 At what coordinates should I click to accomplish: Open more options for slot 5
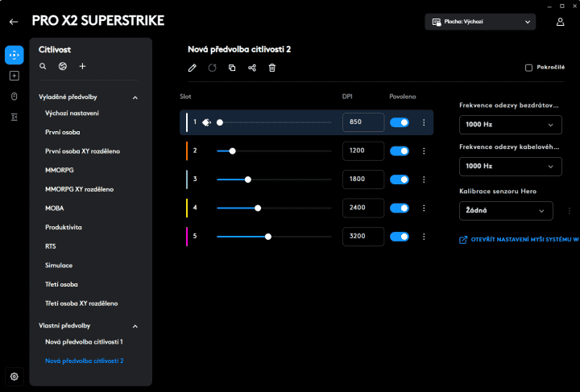424,237
